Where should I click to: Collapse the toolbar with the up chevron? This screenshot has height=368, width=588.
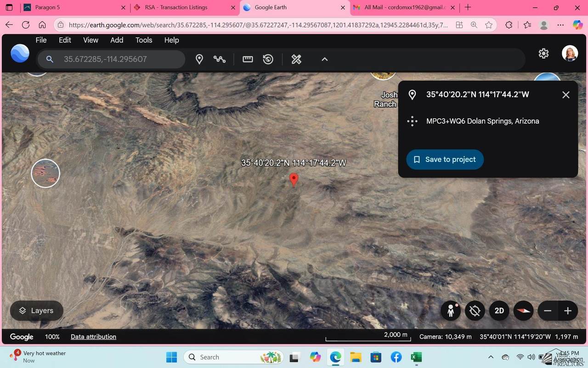point(324,59)
